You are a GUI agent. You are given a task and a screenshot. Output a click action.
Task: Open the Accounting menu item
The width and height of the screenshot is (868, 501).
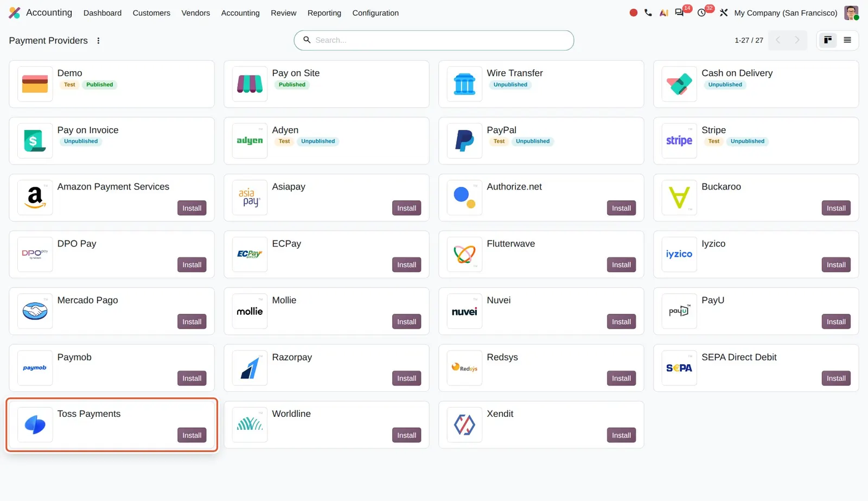pos(240,13)
